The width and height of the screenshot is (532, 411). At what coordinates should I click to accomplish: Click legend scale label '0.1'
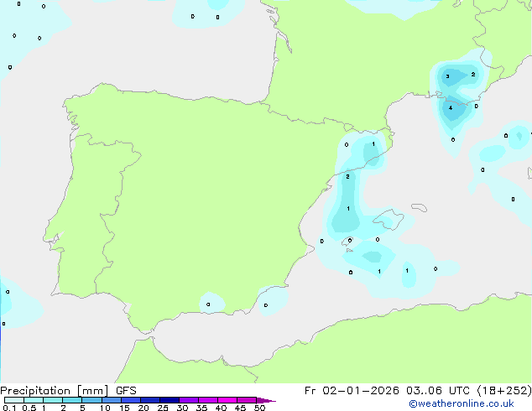9,408
